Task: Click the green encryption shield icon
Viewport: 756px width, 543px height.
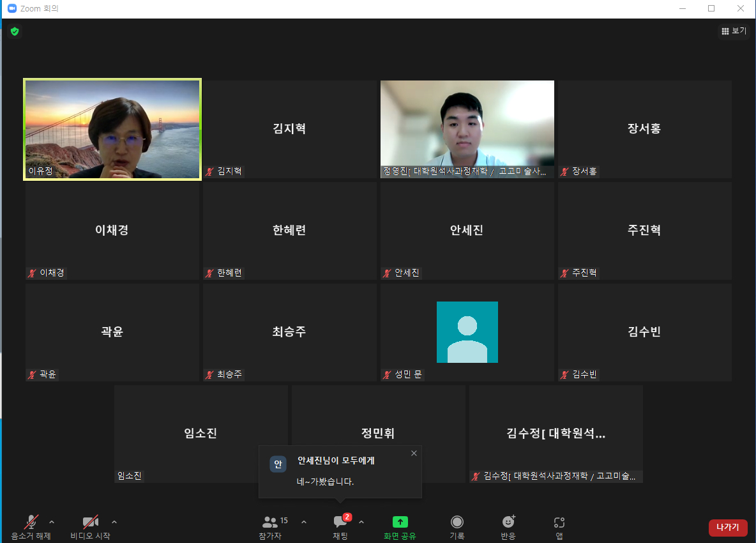Action: coord(15,31)
